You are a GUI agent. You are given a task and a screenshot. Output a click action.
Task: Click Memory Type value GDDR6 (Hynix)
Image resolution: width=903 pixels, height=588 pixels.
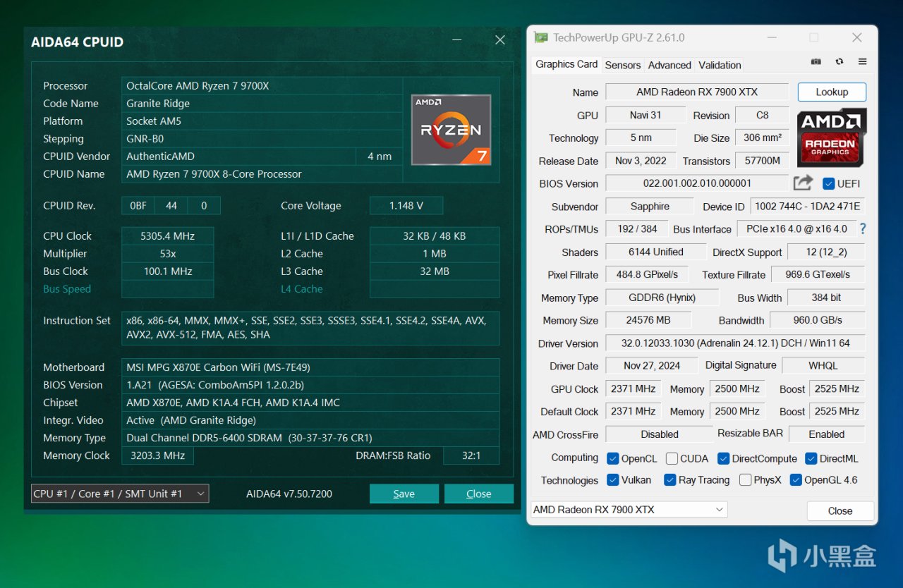662,298
